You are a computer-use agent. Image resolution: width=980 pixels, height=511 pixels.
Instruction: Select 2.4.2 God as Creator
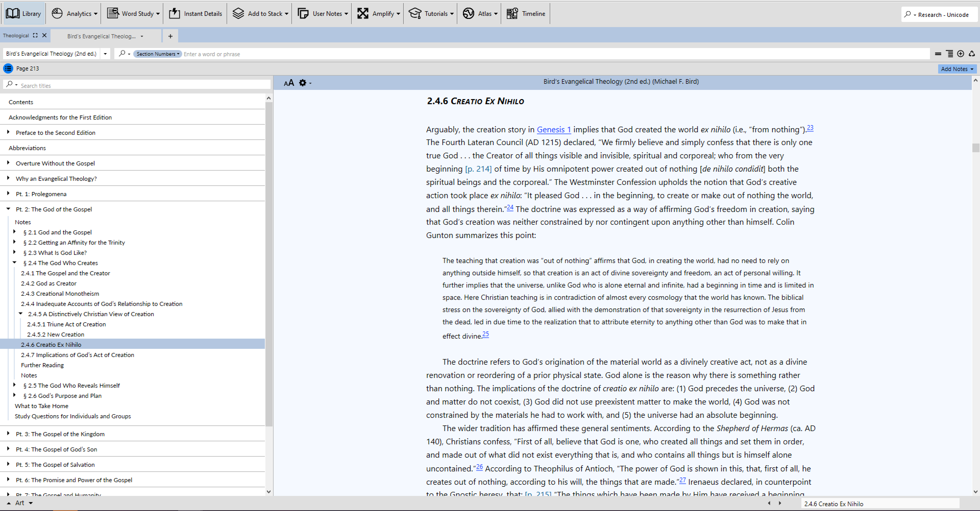[49, 283]
